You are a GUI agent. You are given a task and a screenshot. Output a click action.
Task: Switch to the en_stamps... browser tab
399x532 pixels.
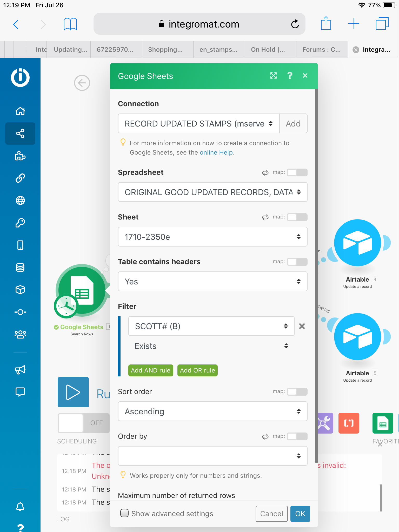(218, 50)
